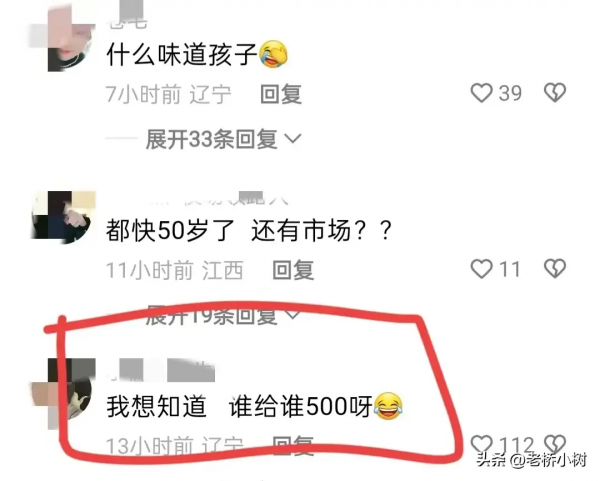The width and height of the screenshot is (600, 481).
Task: Like the comment with 39 likes
Action: [481, 93]
